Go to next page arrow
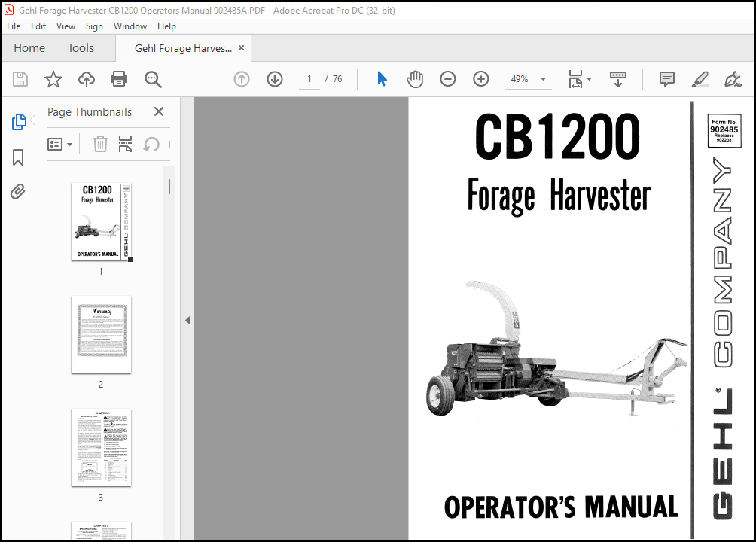The height and width of the screenshot is (542, 756). pyautogui.click(x=275, y=79)
